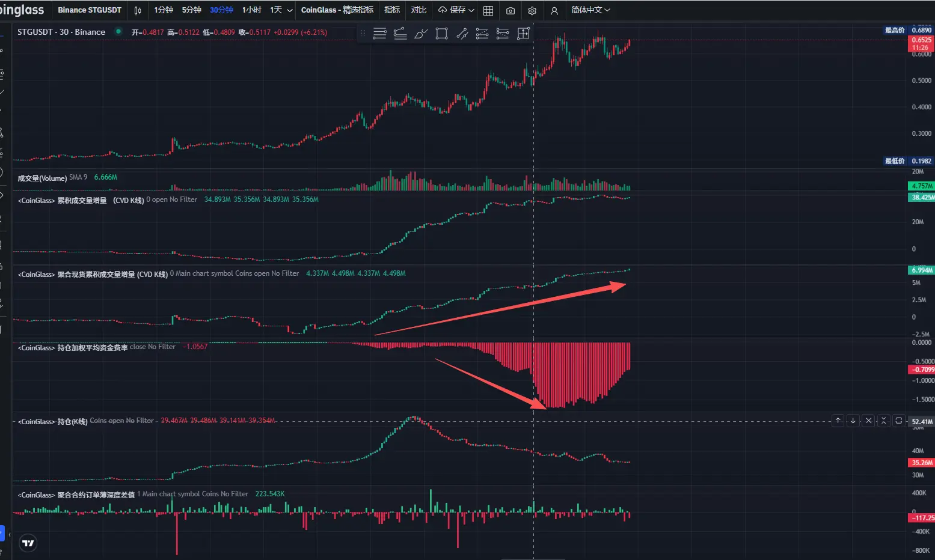Click the +0.0299 (+6.21%) price change text

[301, 32]
